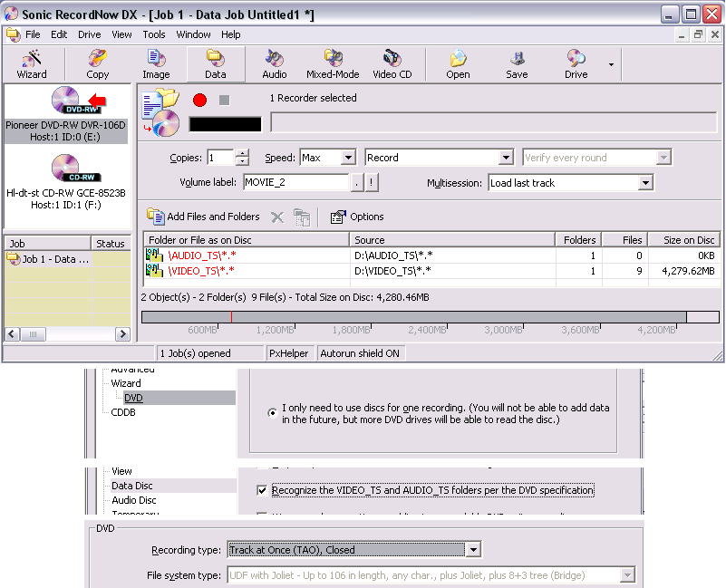Open the Window menu

click(x=193, y=34)
